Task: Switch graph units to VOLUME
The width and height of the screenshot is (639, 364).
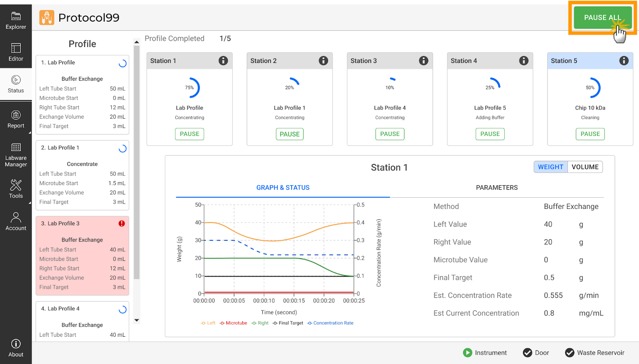Action: [x=585, y=167]
